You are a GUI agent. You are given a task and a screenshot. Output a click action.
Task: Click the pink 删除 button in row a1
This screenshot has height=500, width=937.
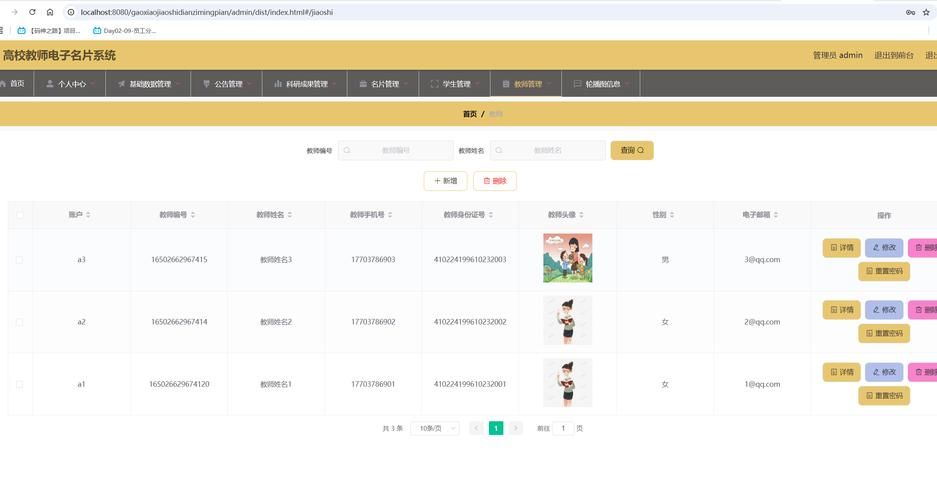click(923, 372)
